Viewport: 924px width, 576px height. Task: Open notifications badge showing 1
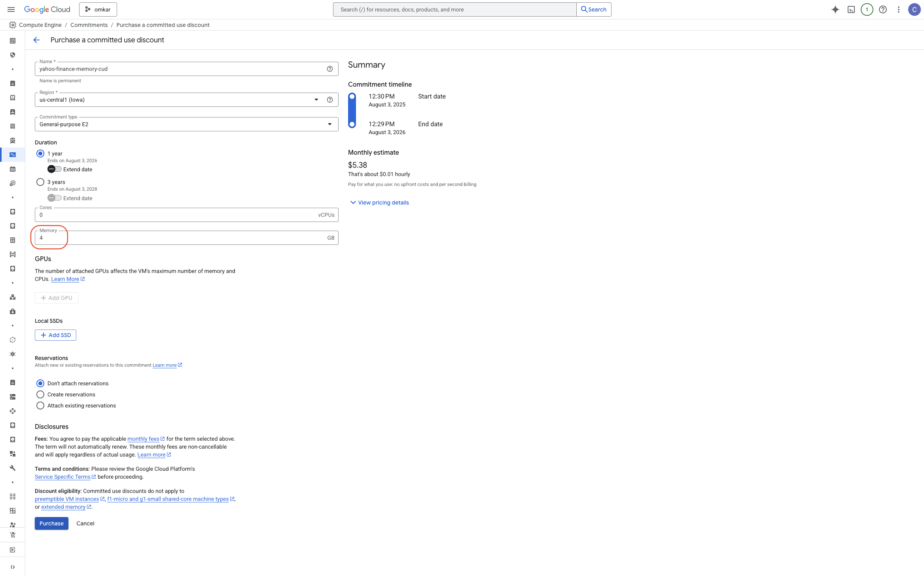point(867,9)
